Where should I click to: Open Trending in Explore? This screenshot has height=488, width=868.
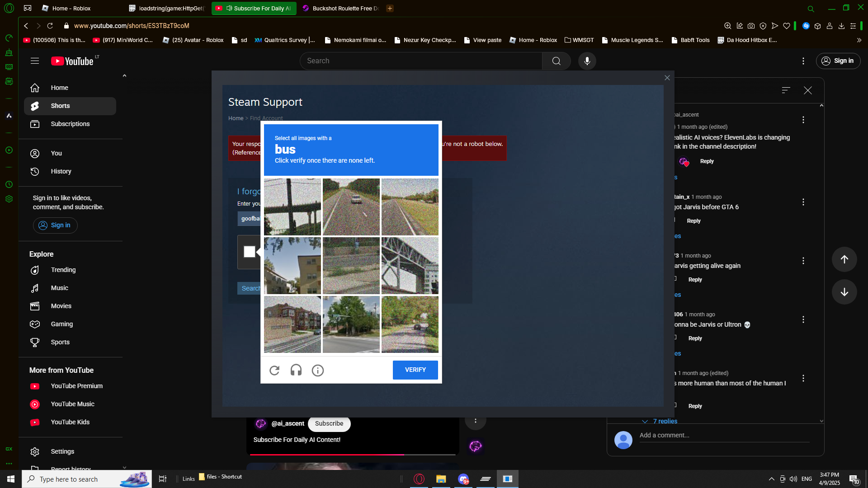tap(70, 270)
